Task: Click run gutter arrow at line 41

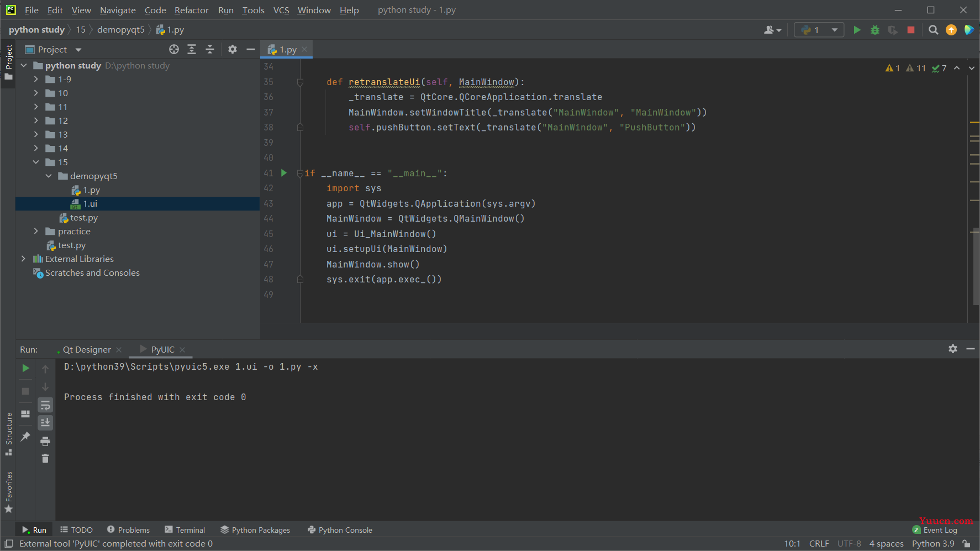Action: click(284, 173)
